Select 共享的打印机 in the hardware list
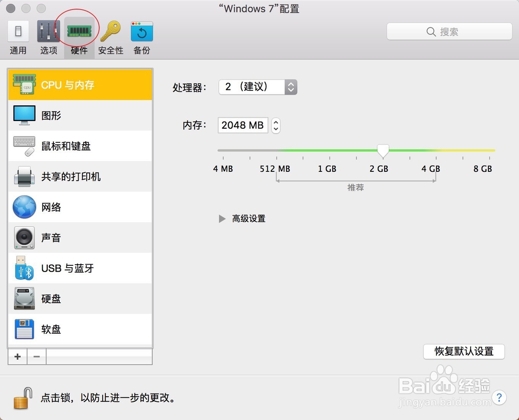Viewport: 519px width, 420px height. [x=80, y=177]
